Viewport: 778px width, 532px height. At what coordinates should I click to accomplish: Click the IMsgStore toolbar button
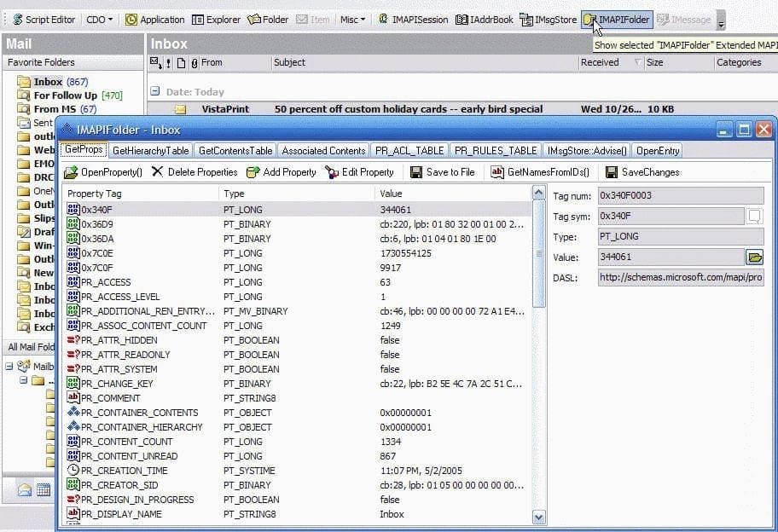(x=549, y=20)
